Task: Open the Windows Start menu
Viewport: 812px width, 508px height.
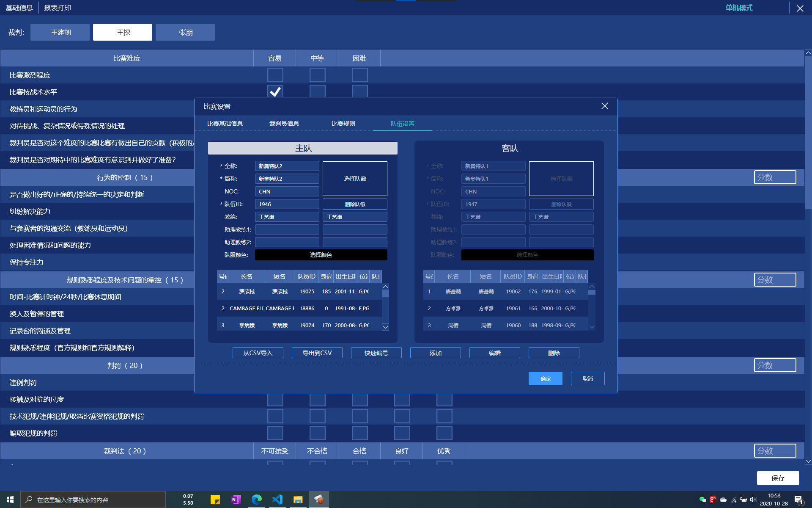Action: click(10, 500)
